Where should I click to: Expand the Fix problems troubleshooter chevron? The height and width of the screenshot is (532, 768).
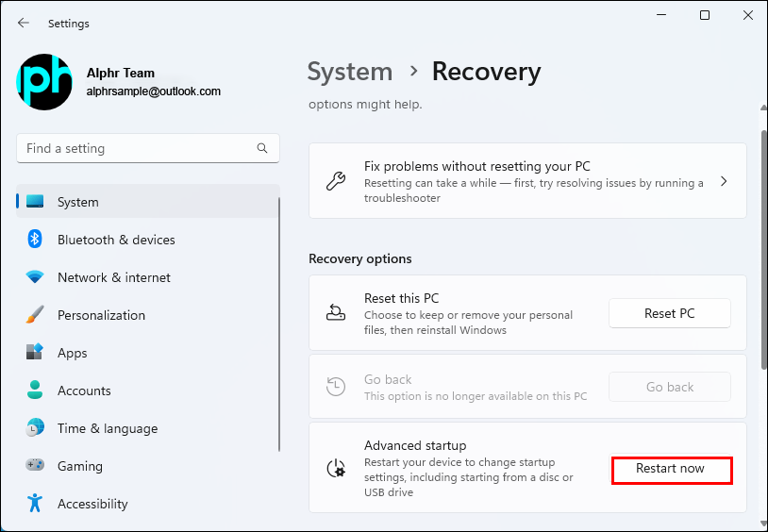pos(724,182)
